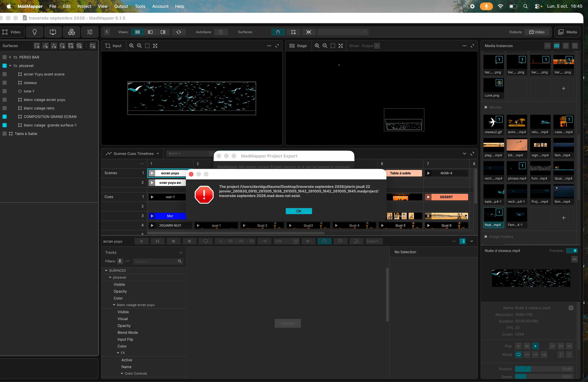Trigger the DESERT cue
This screenshot has width=588, height=382.
coord(446,197)
